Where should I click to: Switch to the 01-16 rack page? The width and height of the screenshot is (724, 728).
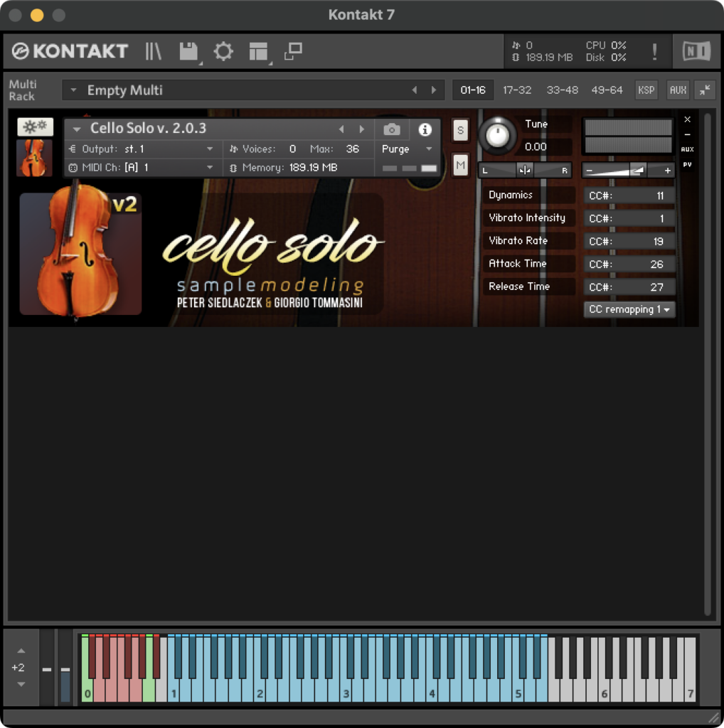coord(473,90)
